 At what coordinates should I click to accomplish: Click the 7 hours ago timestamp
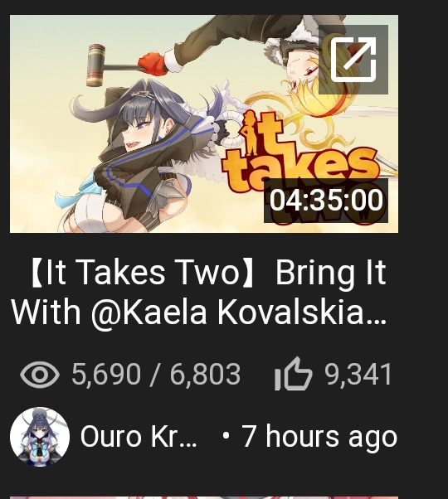coord(319,437)
